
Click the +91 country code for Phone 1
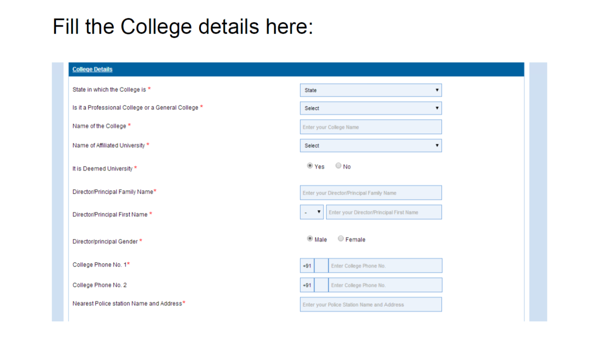click(307, 265)
